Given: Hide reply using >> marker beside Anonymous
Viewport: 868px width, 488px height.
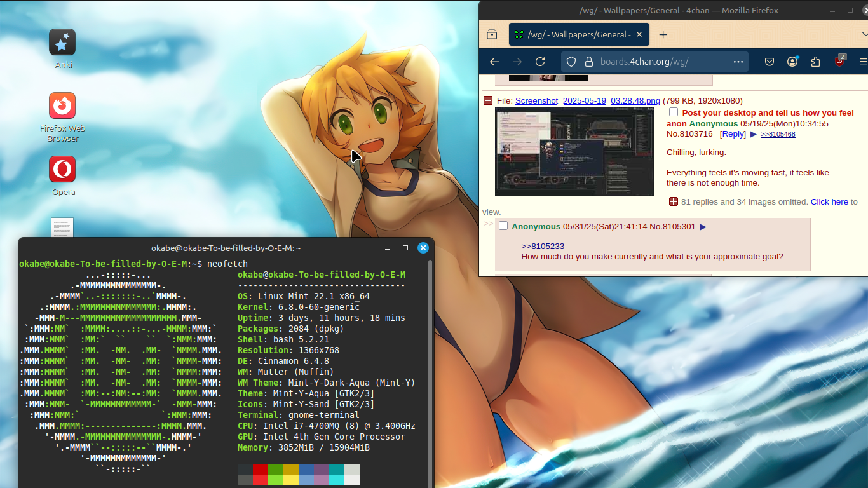Looking at the screenshot, I should click(x=489, y=224).
